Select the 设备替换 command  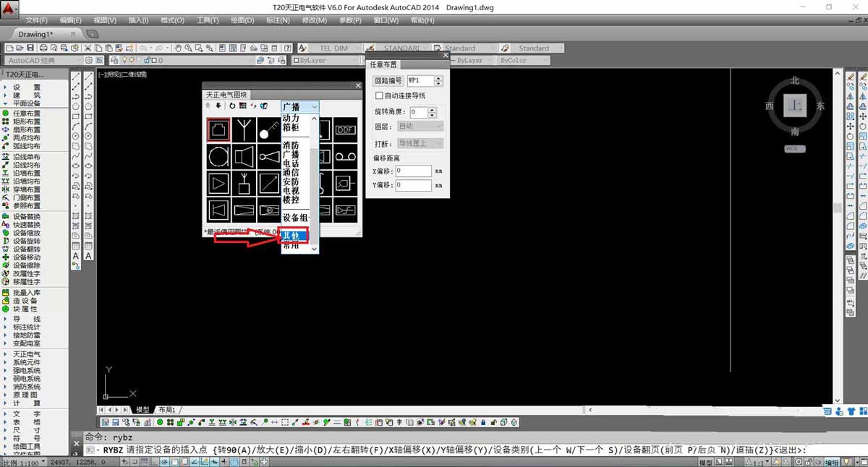click(x=26, y=217)
